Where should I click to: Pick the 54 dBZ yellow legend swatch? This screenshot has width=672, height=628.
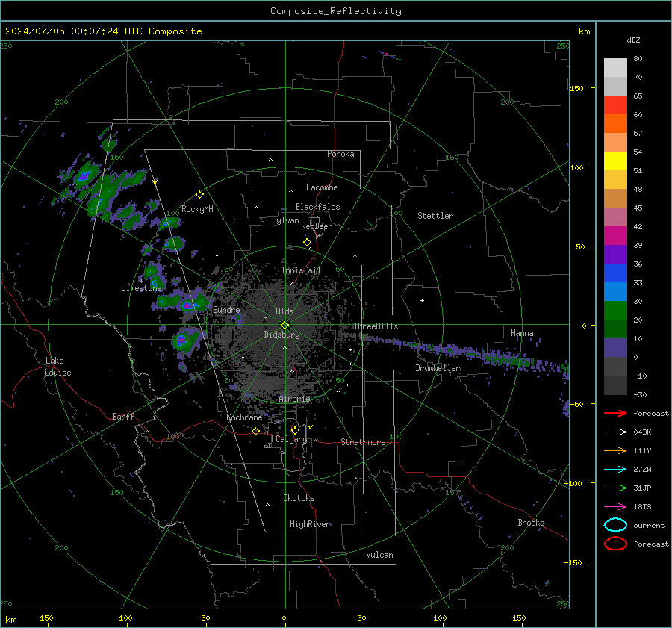(x=615, y=161)
